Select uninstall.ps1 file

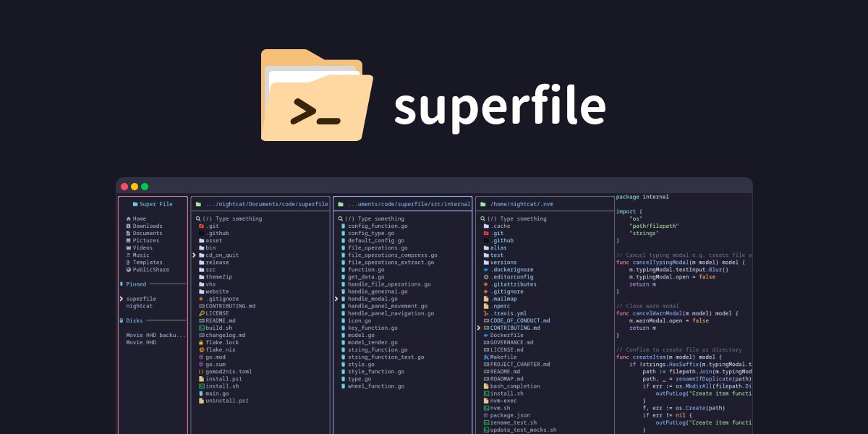point(224,400)
